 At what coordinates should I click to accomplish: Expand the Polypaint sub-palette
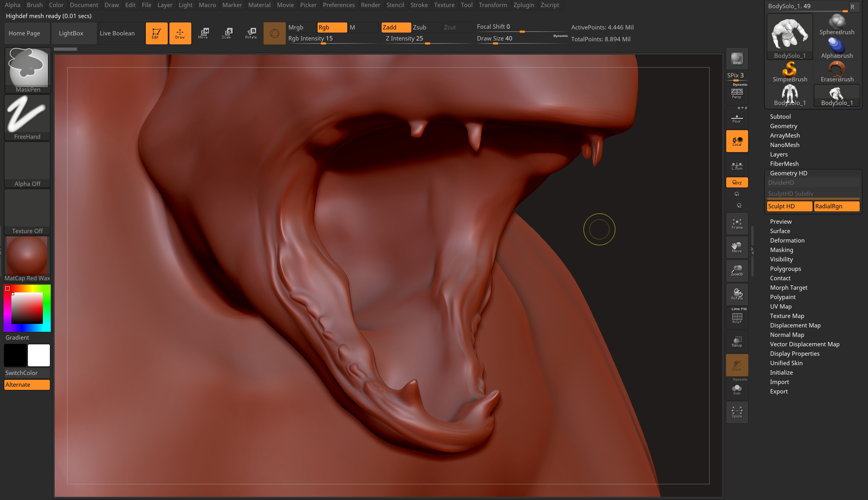click(783, 297)
